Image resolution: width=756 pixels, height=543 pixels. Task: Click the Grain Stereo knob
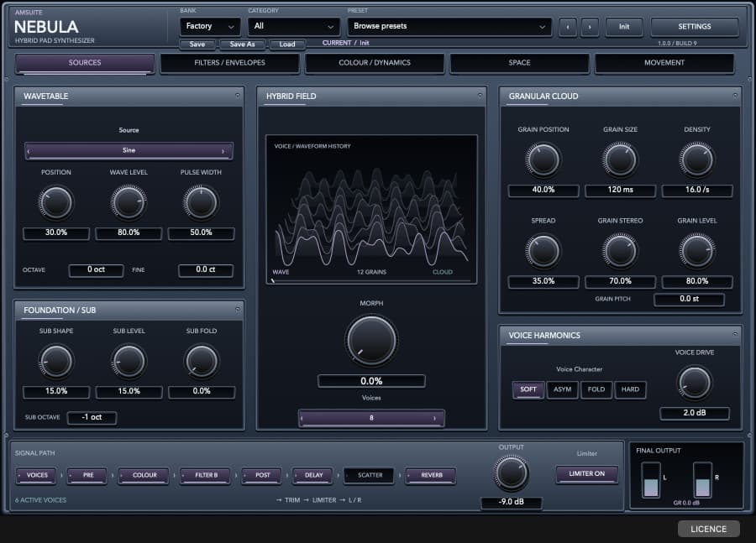[x=620, y=251]
